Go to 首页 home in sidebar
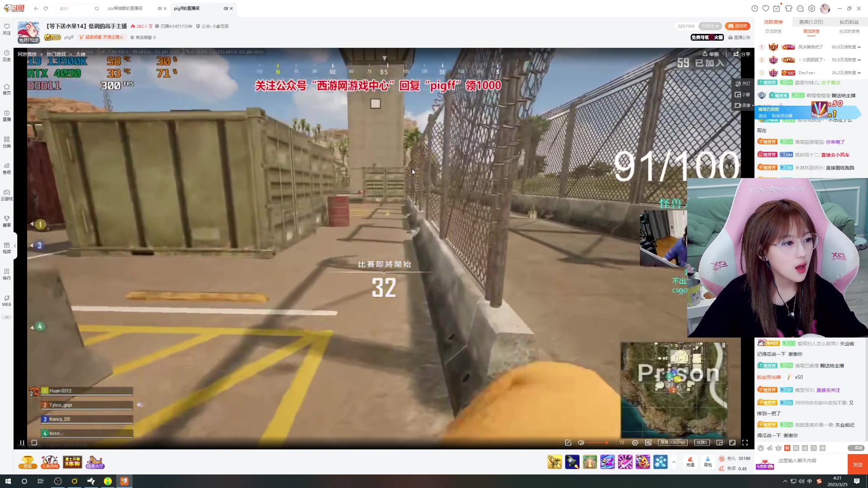This screenshot has width=868, height=488. [x=7, y=89]
